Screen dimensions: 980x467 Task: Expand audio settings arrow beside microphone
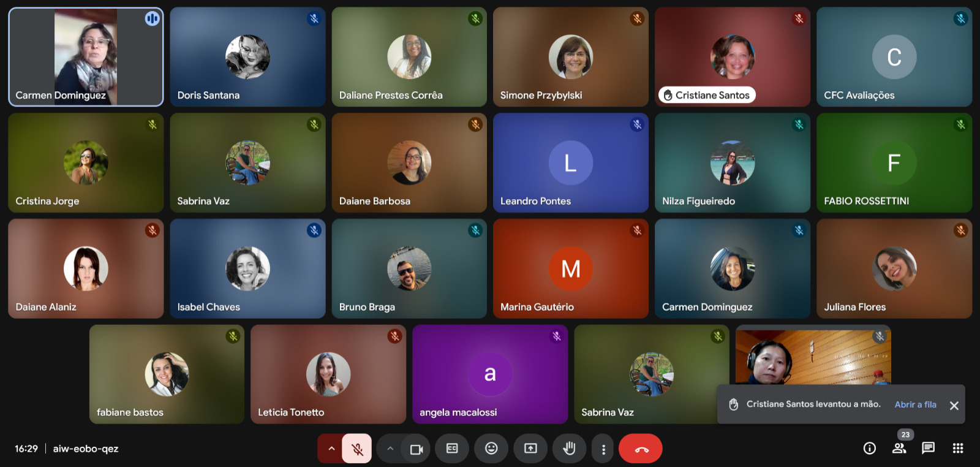click(x=331, y=449)
